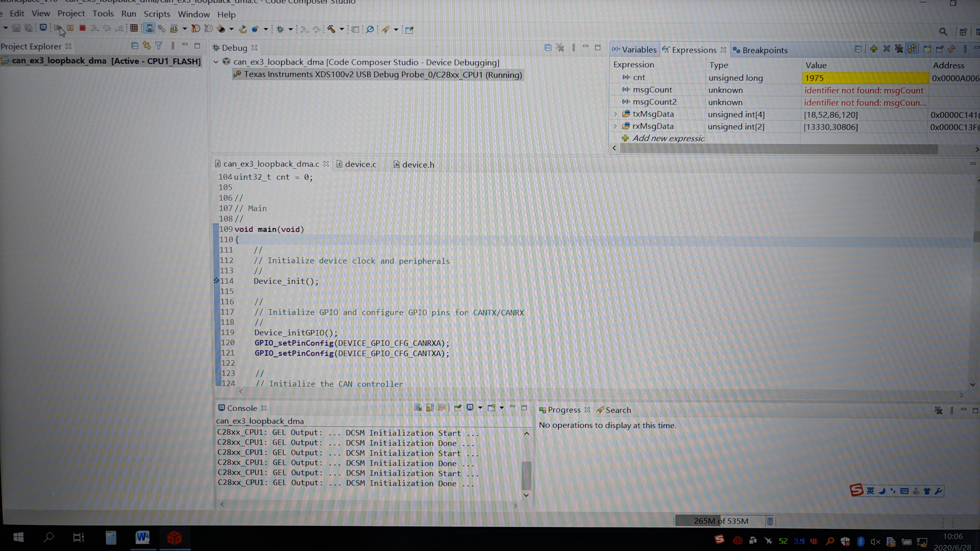The image size is (980, 551).
Task: Click the red Terminate debug button
Action: pos(82,28)
